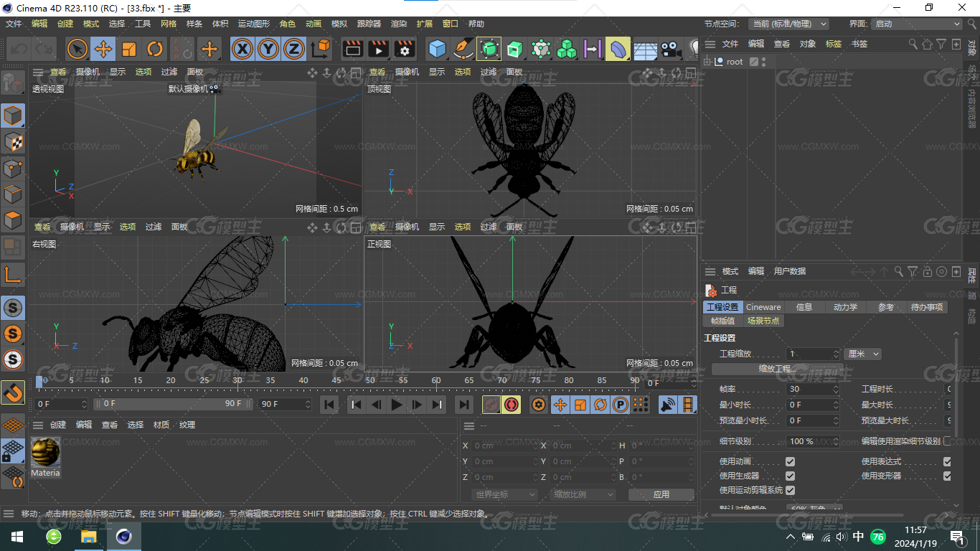Toggle Z axis lock

[x=294, y=50]
